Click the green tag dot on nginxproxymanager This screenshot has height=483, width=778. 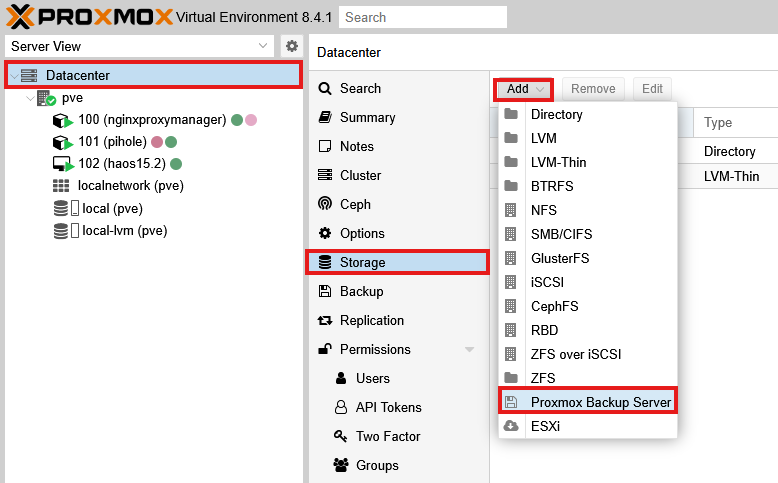pyautogui.click(x=237, y=120)
